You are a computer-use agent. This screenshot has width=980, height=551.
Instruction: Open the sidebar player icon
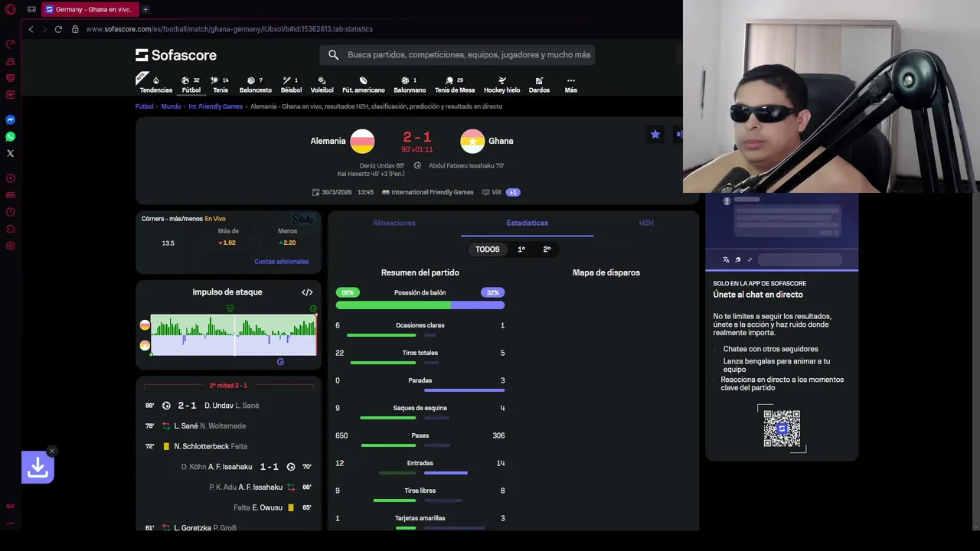click(x=11, y=178)
